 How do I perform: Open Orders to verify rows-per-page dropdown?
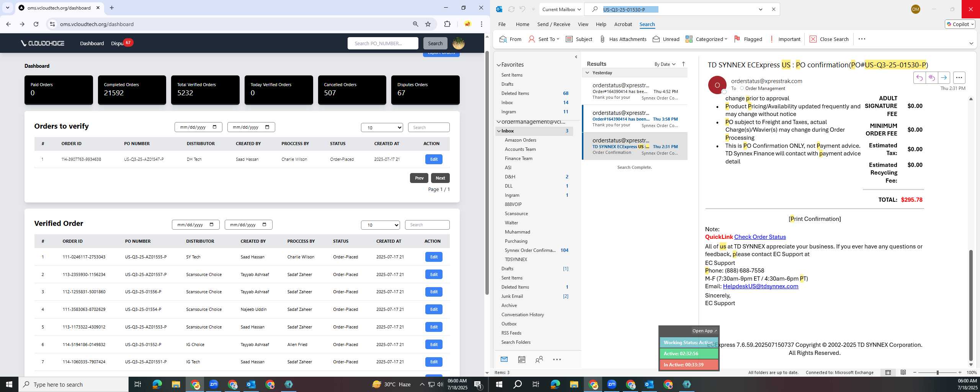click(x=382, y=127)
